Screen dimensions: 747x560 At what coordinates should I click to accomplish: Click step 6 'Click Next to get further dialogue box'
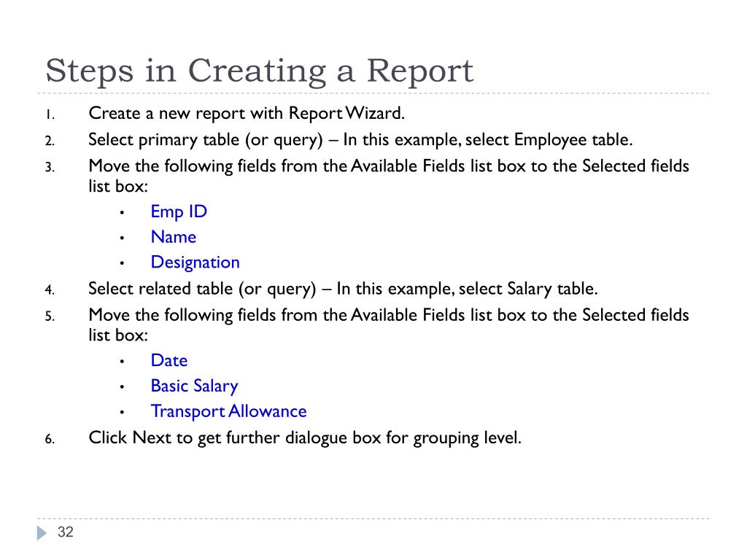[305, 438]
